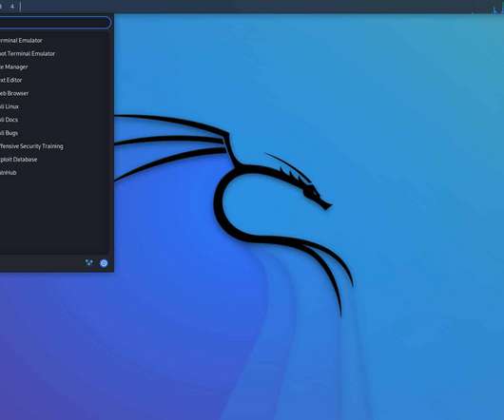Open Web Browser from the menu list

(x=14, y=93)
